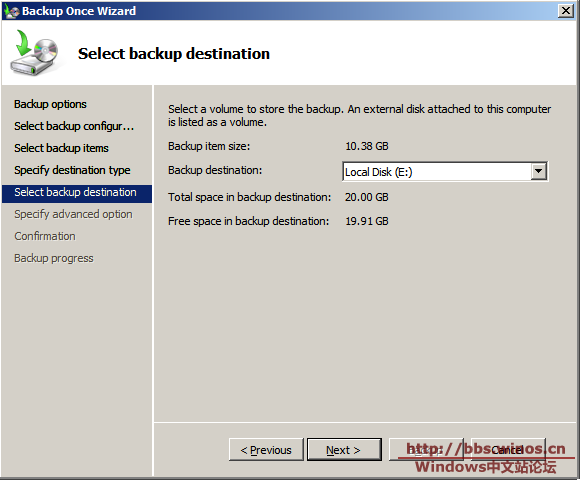Click the Confirmation step in sidebar
The height and width of the screenshot is (480, 580).
coord(45,236)
